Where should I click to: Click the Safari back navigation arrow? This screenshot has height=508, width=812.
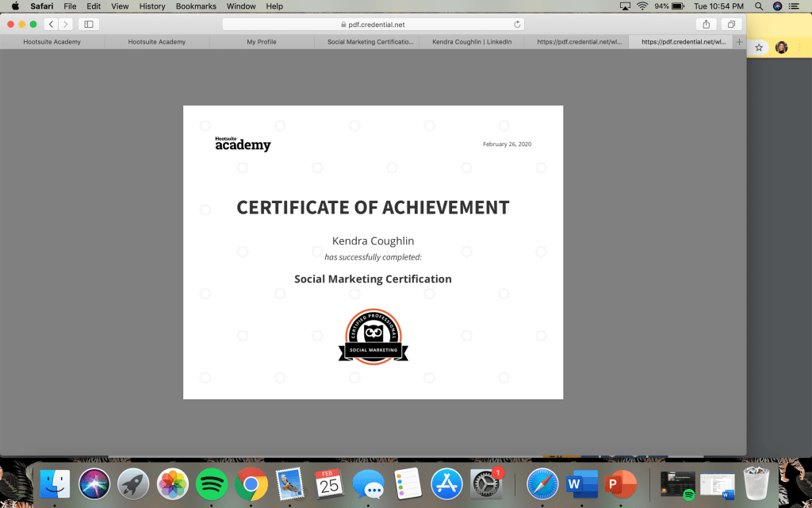click(x=52, y=25)
